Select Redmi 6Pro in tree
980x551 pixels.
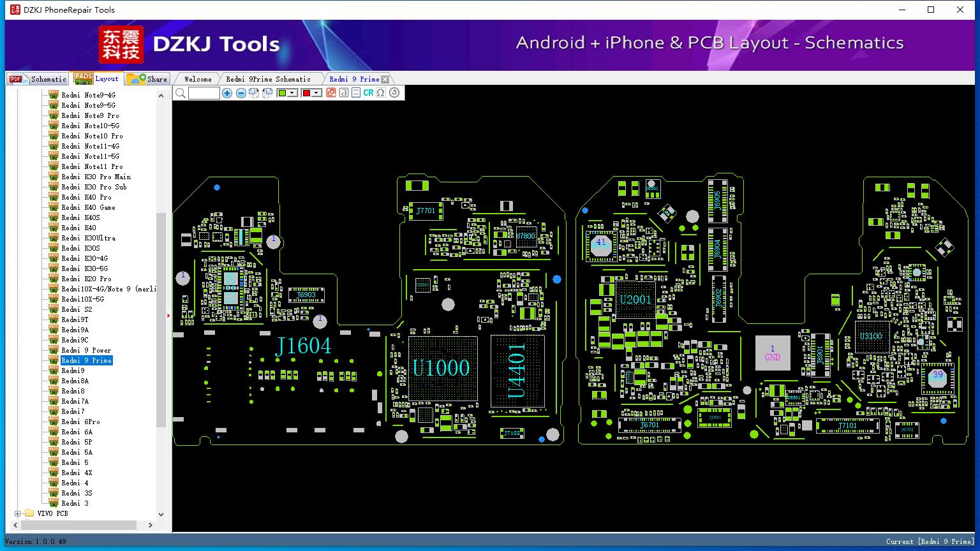[x=80, y=422]
